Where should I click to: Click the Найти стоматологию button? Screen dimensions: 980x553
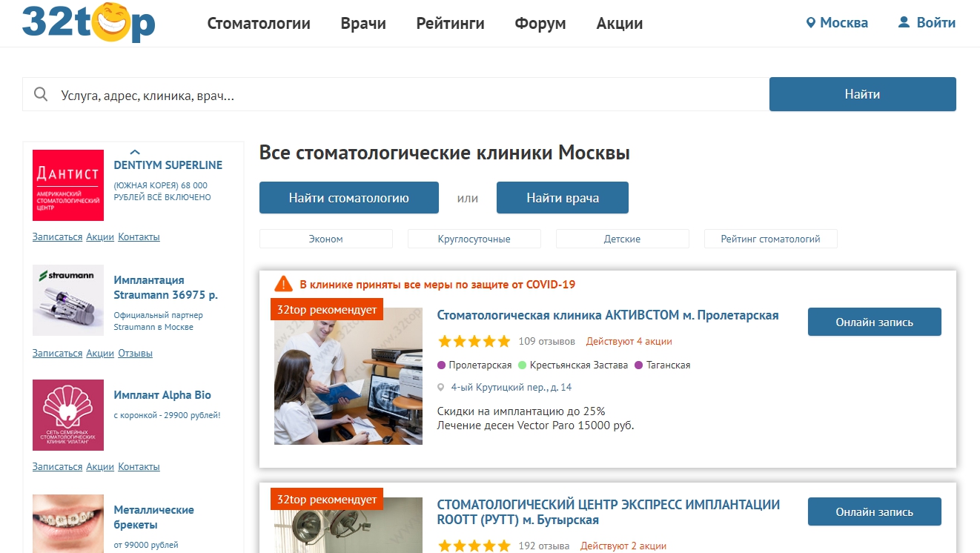[349, 198]
